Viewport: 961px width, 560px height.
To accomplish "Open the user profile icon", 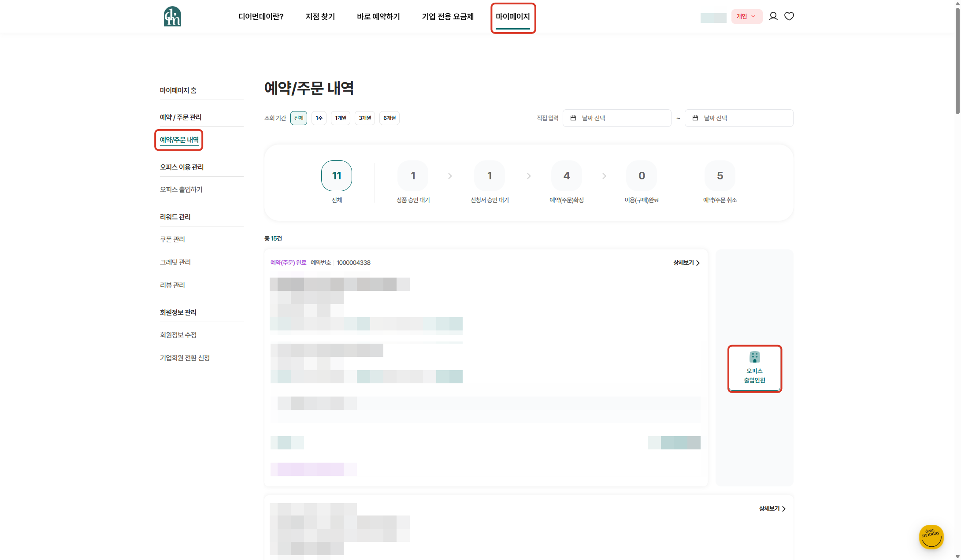I will pyautogui.click(x=773, y=16).
